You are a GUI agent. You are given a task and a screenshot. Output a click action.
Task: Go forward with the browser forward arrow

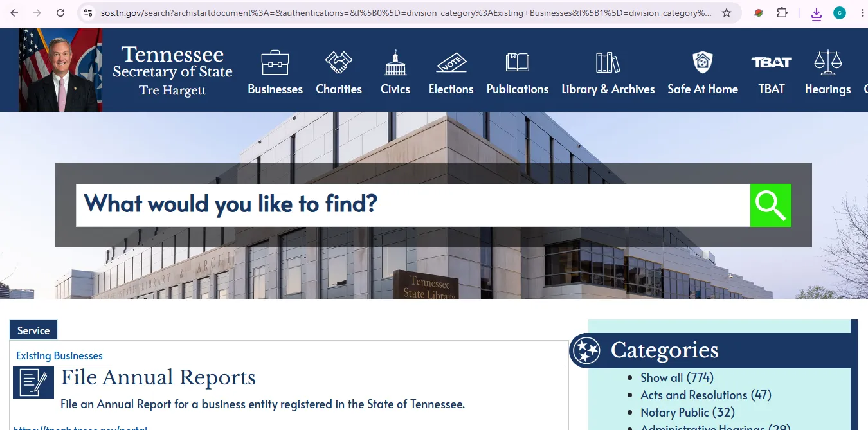(37, 13)
